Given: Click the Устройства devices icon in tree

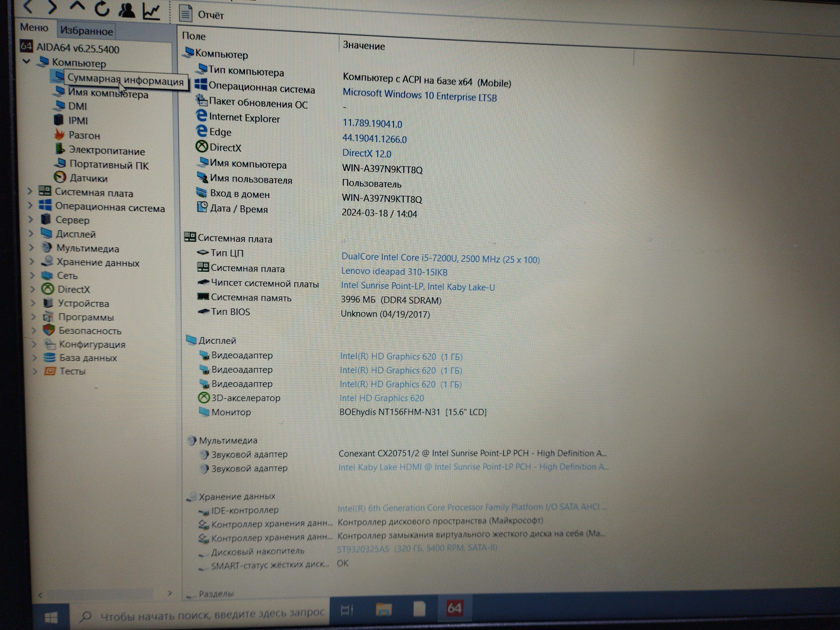Looking at the screenshot, I should (x=48, y=303).
